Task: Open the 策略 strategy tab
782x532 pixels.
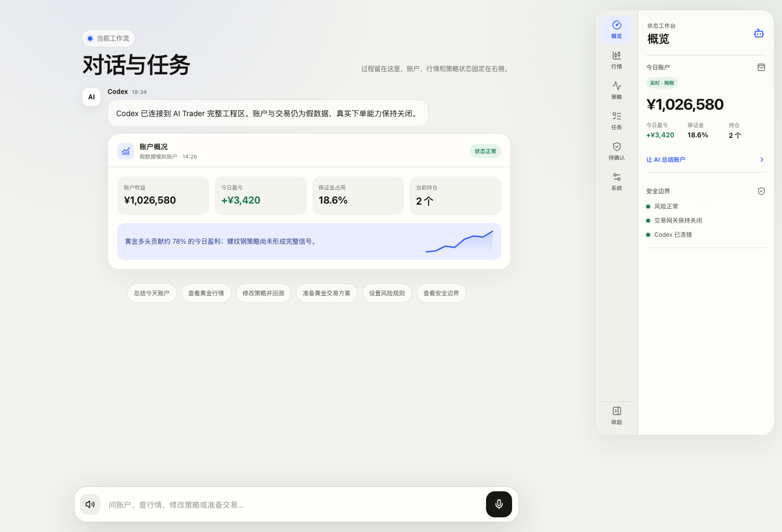Action: (x=616, y=91)
